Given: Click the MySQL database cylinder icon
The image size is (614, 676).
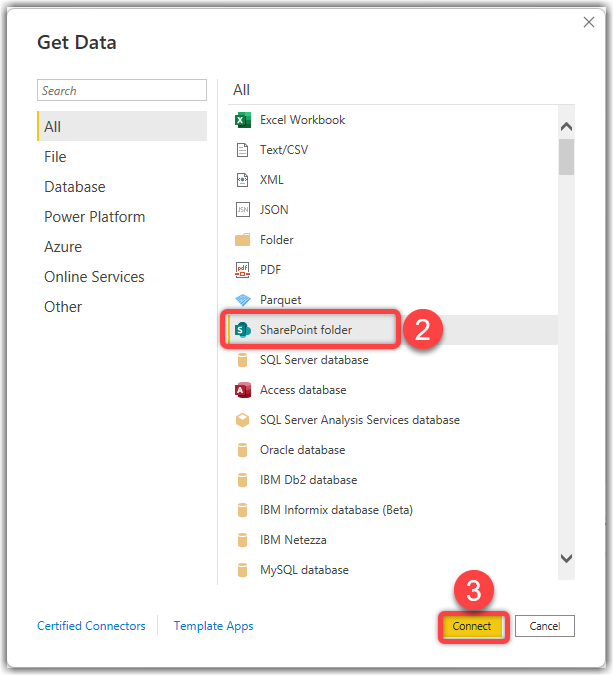Looking at the screenshot, I should [243, 570].
